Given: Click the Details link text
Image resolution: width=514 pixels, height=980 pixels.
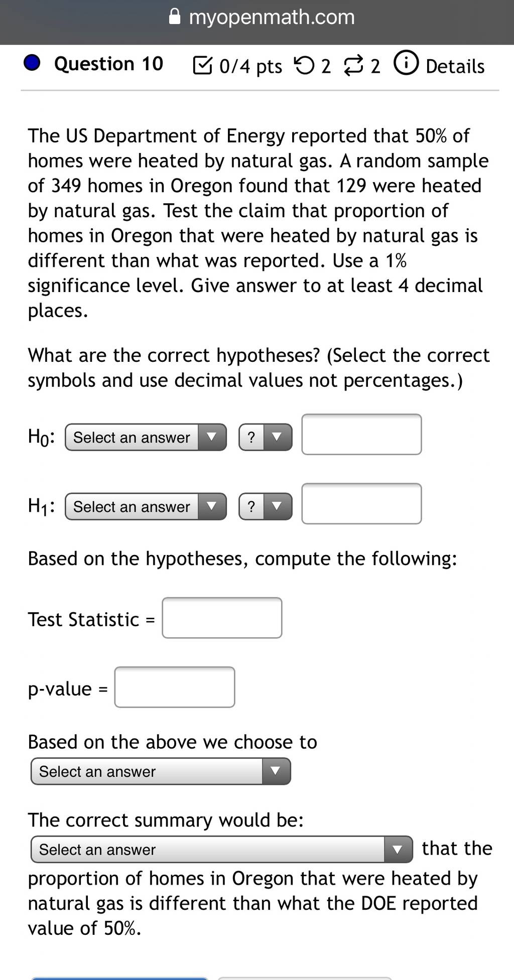Looking at the screenshot, I should point(455,66).
